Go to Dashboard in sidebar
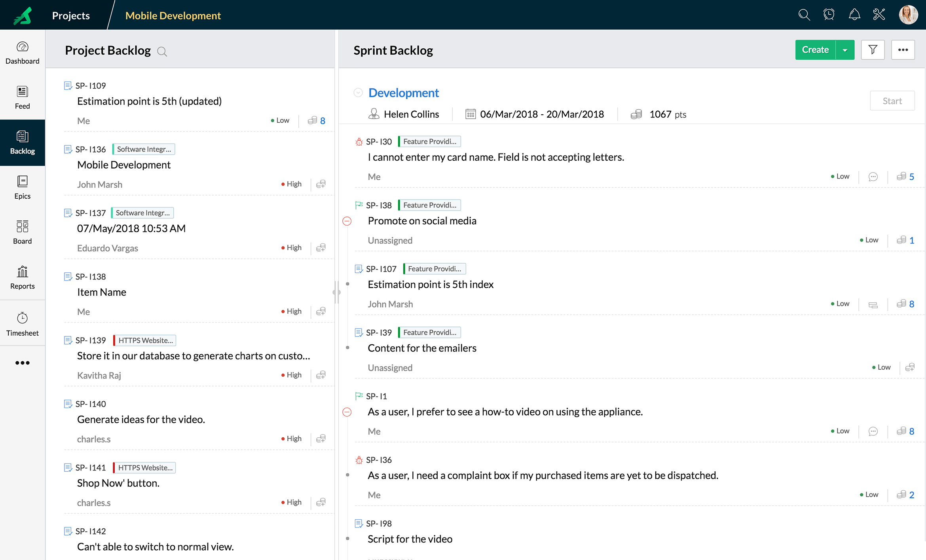The image size is (926, 560). click(23, 53)
